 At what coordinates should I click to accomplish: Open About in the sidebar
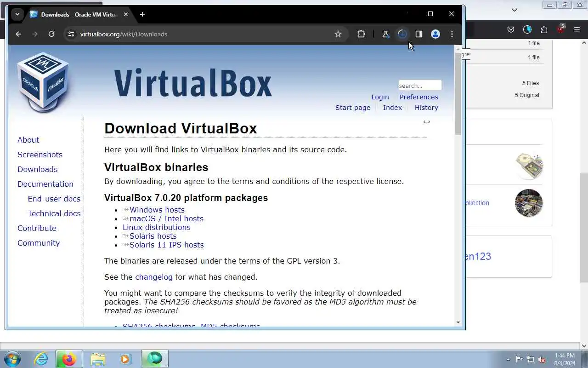click(x=28, y=140)
